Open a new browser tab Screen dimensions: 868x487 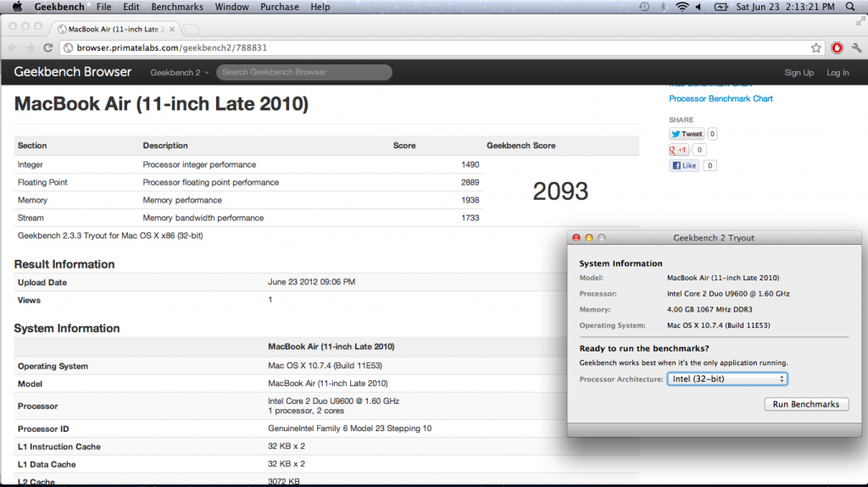click(x=191, y=29)
